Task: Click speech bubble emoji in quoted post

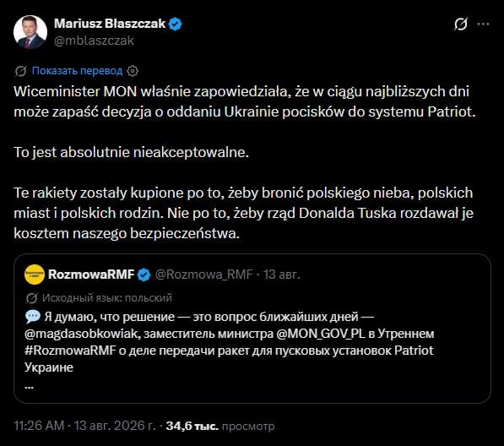Action: (x=32, y=317)
